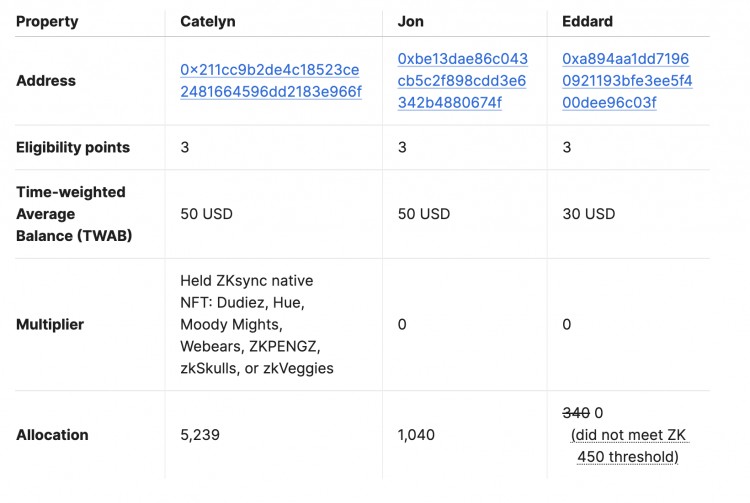Select the Multiplier row label
This screenshot has width=750, height=503.
click(50, 324)
